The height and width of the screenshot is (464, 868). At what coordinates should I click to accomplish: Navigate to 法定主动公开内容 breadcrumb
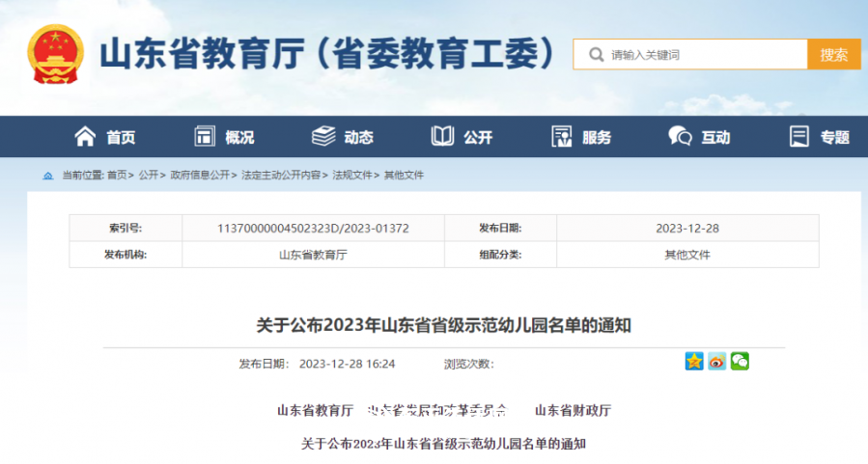(x=281, y=176)
